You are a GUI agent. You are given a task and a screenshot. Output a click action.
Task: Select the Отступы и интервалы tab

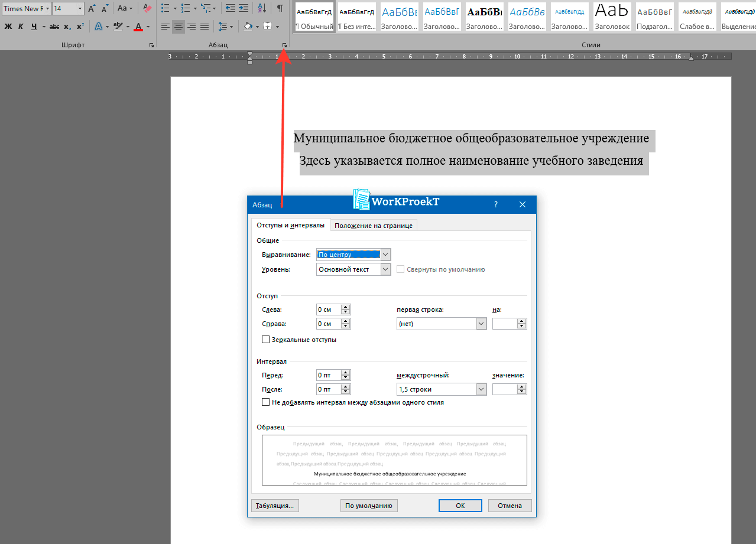290,225
